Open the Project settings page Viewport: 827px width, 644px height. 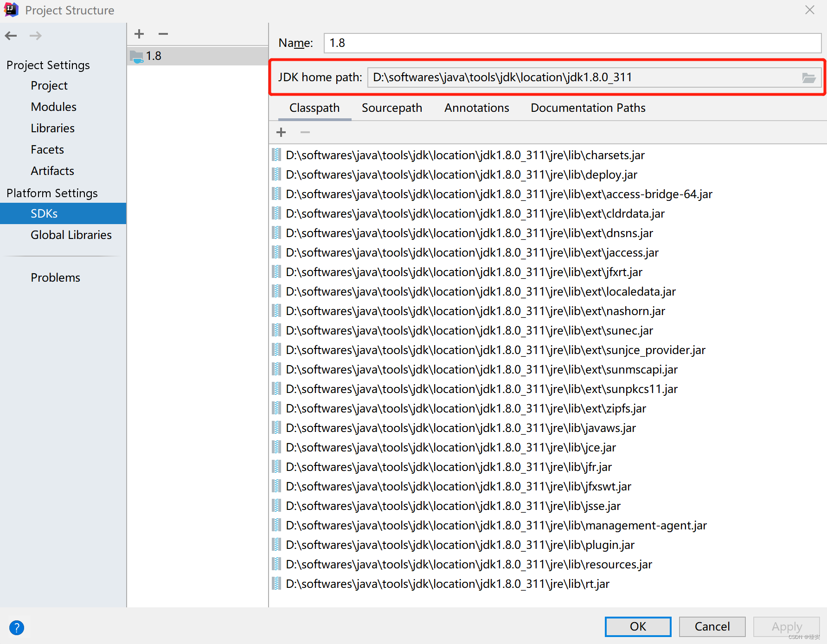[49, 85]
